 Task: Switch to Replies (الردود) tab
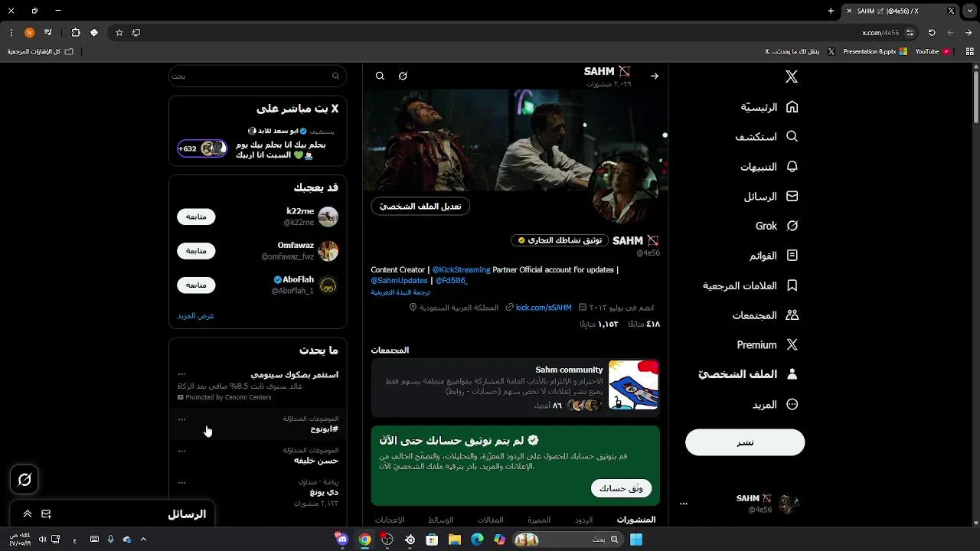(x=584, y=520)
